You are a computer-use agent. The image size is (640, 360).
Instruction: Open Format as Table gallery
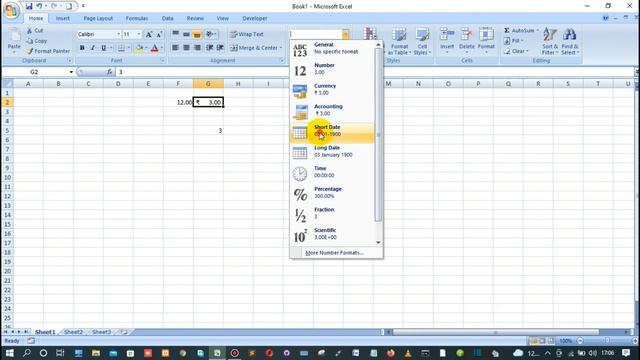399,42
